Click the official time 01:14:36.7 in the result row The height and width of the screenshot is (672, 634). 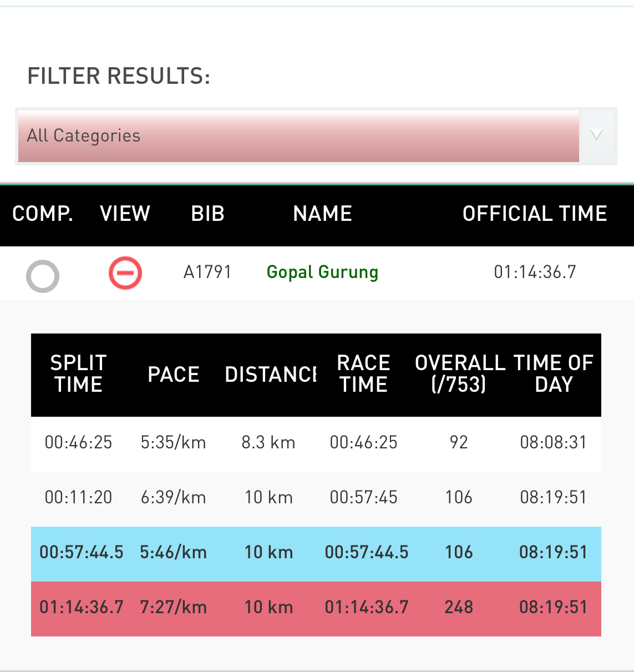[x=535, y=272]
